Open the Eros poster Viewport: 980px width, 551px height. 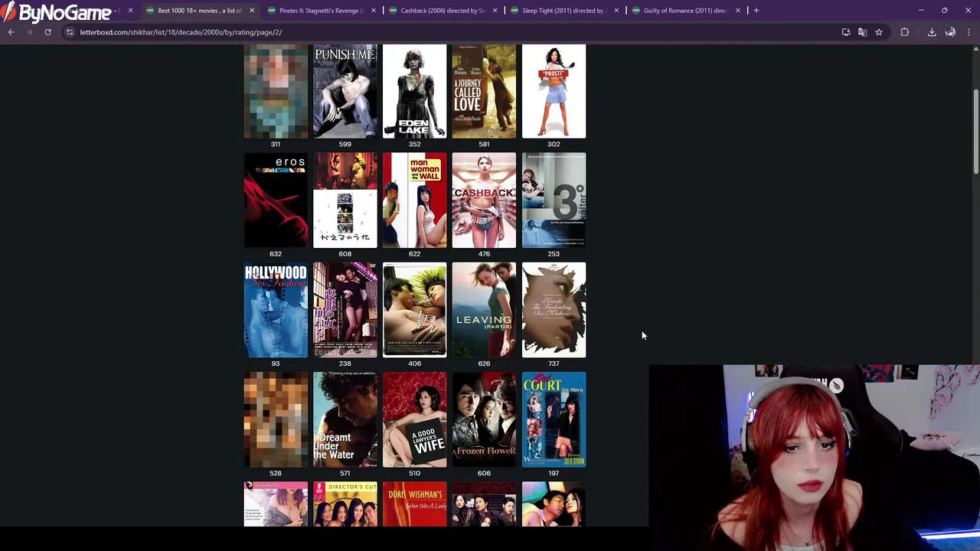(x=276, y=201)
